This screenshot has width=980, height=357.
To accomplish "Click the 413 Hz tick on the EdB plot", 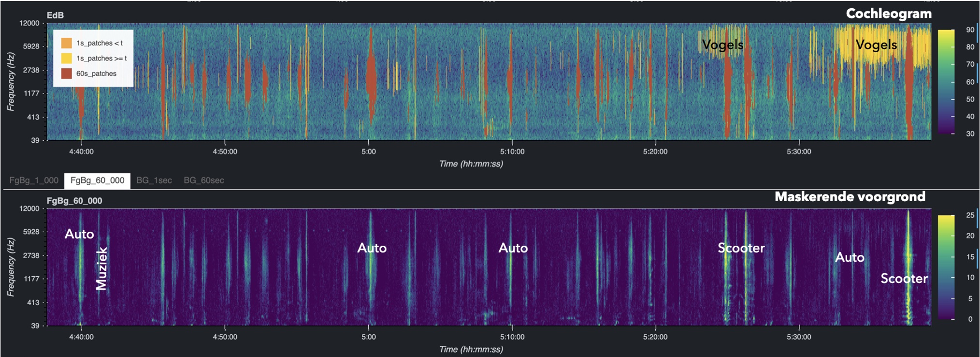I will 33,117.
